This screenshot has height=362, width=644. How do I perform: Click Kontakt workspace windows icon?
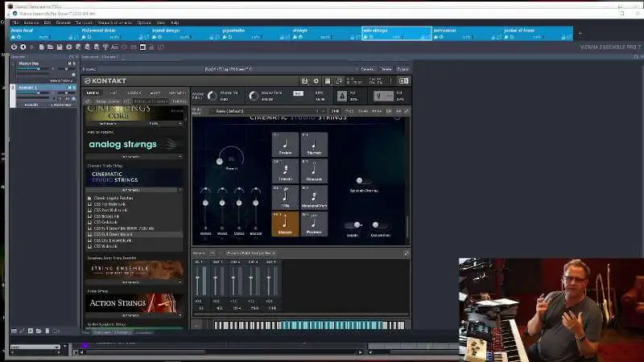339,81
